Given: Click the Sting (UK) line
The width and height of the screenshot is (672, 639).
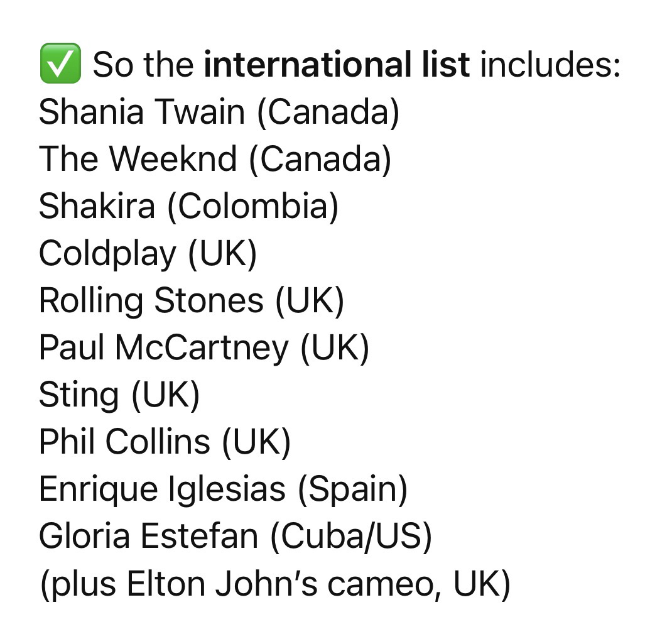Looking at the screenshot, I should tap(119, 395).
